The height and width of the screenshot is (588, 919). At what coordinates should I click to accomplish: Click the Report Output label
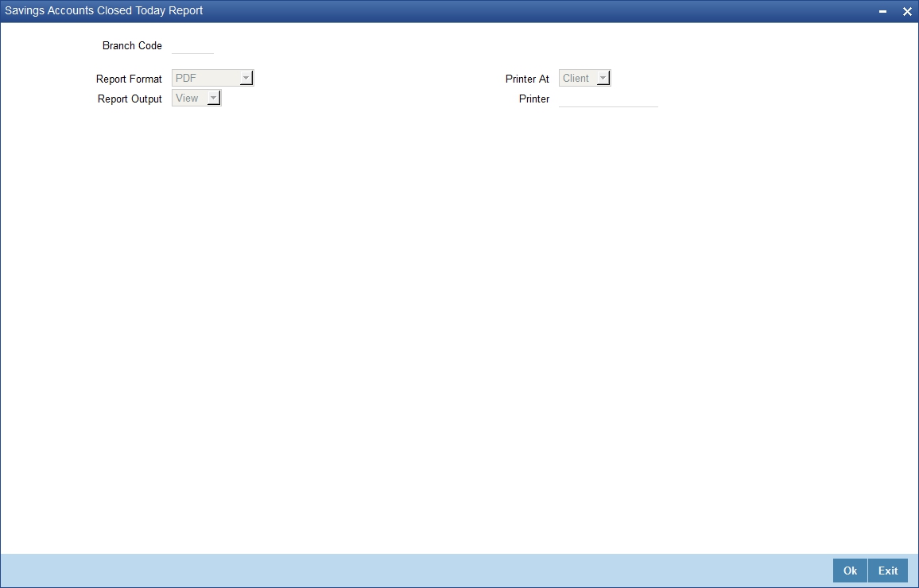click(130, 99)
